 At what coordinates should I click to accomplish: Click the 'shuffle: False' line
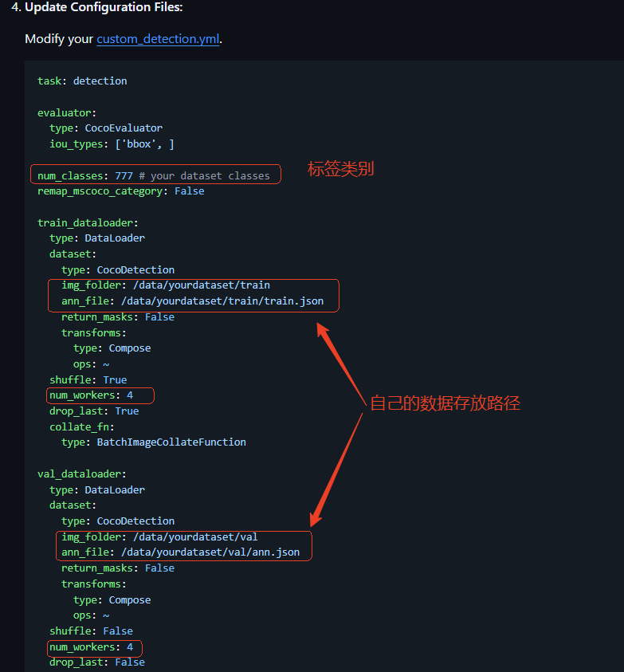[92, 631]
